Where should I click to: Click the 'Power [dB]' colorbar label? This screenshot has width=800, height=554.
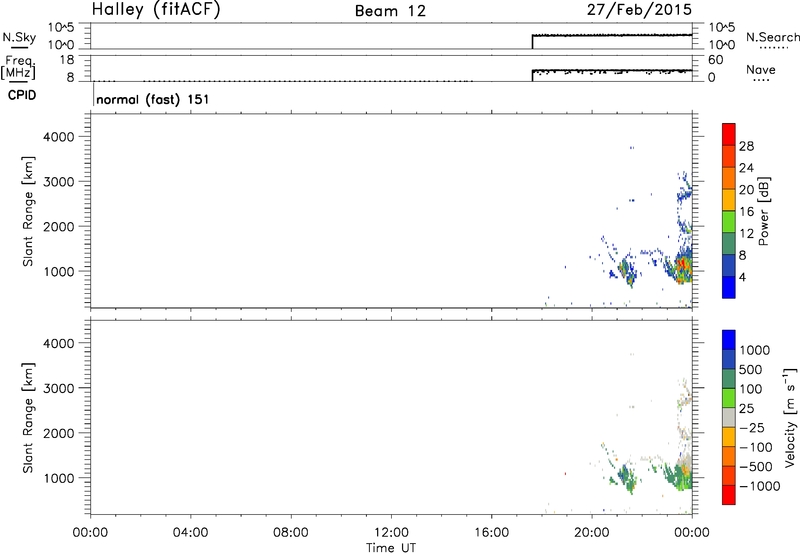(x=763, y=211)
